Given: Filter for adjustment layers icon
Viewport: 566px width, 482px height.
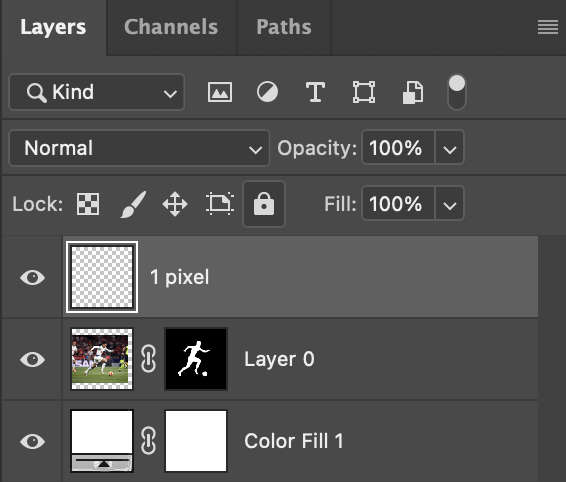Looking at the screenshot, I should 267,92.
